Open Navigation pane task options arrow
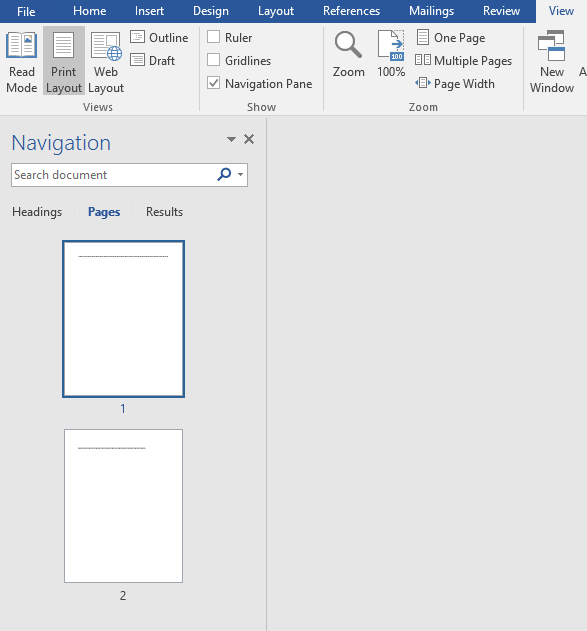Viewport: 587px width, 631px height. (231, 139)
